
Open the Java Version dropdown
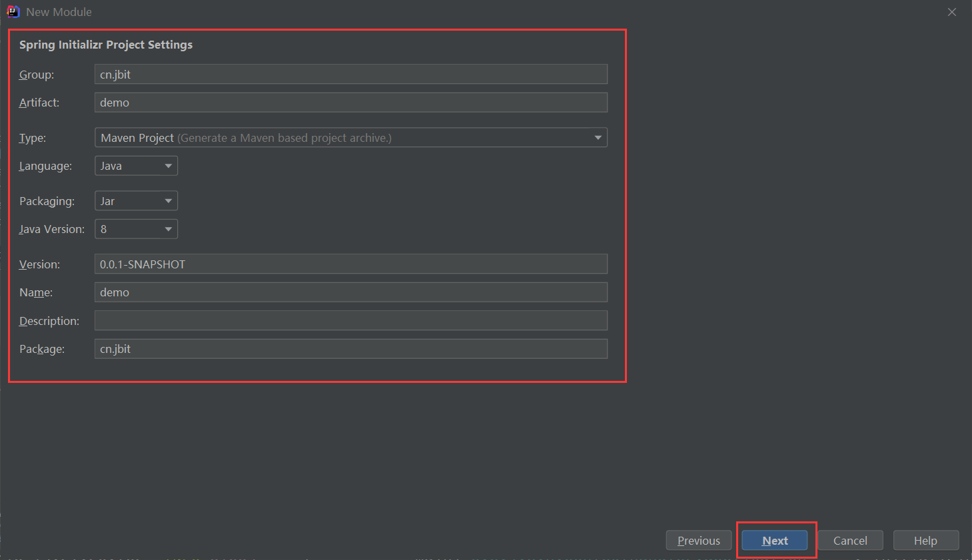pos(136,229)
